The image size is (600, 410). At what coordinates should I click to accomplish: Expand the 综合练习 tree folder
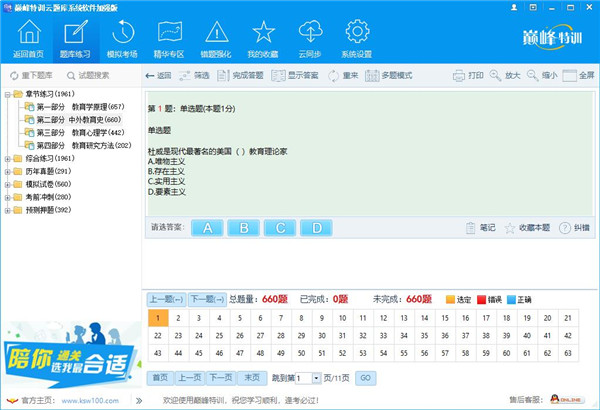click(x=8, y=158)
